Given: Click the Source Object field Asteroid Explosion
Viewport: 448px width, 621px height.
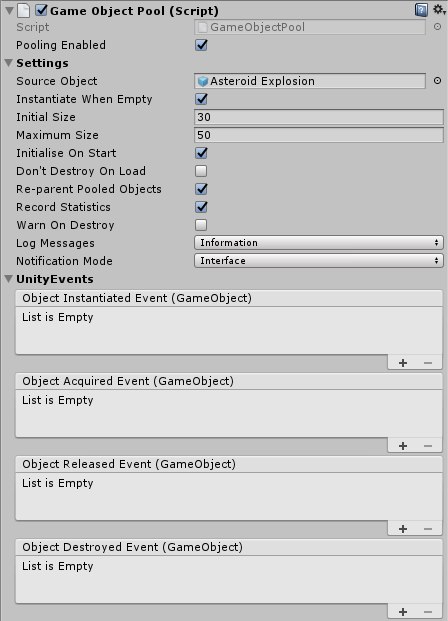Looking at the screenshot, I should click(310, 81).
